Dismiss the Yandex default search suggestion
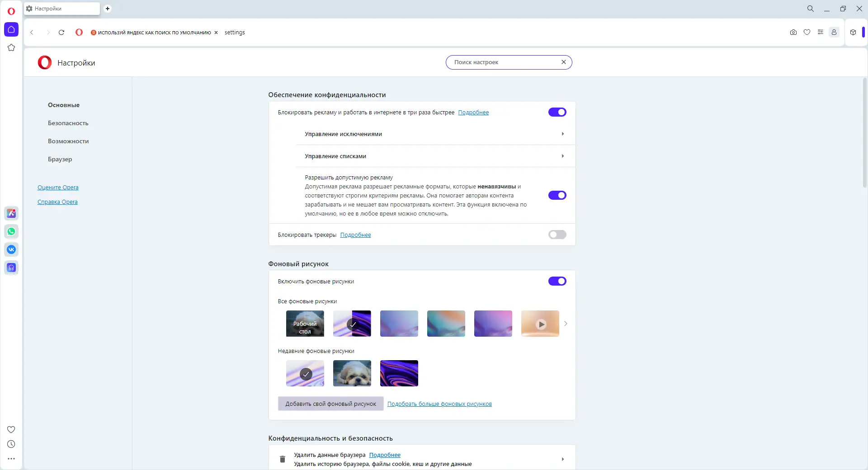This screenshot has height=470, width=868. [216, 33]
